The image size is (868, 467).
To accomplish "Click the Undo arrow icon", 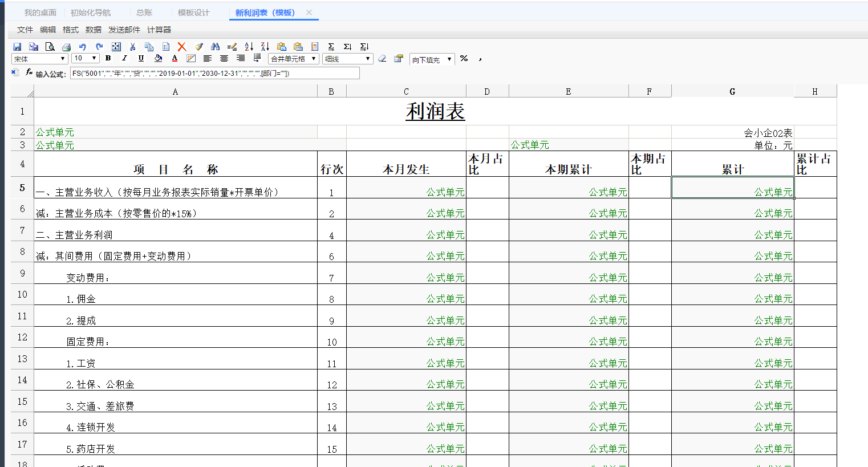I will [83, 47].
